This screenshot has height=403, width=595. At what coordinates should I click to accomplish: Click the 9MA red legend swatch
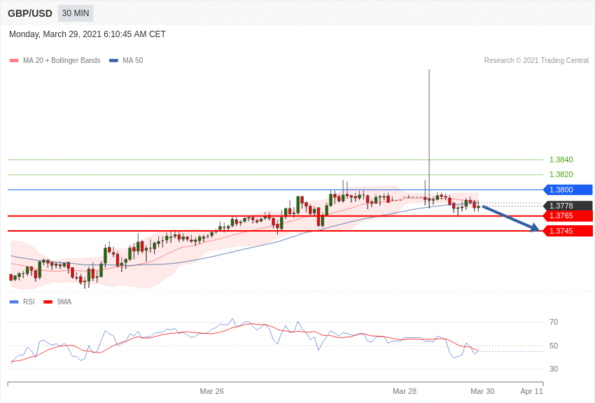[48, 302]
